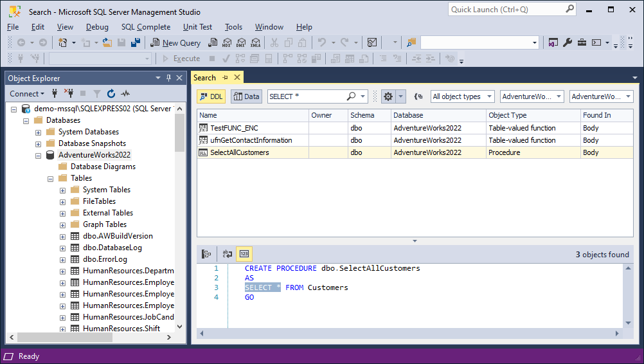Click the Visual Studio solution window icon
Image resolution: width=644 pixels, height=364 pixels.
tap(553, 42)
